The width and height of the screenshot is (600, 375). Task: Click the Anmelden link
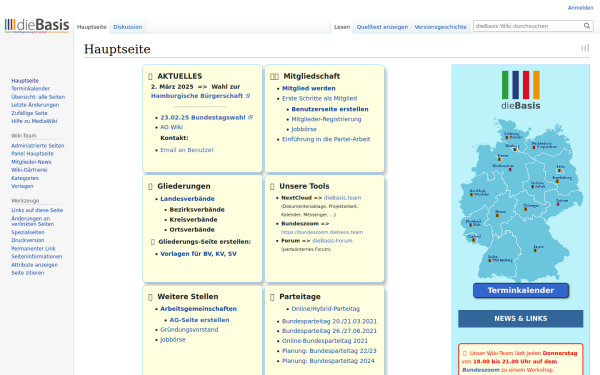(x=580, y=8)
